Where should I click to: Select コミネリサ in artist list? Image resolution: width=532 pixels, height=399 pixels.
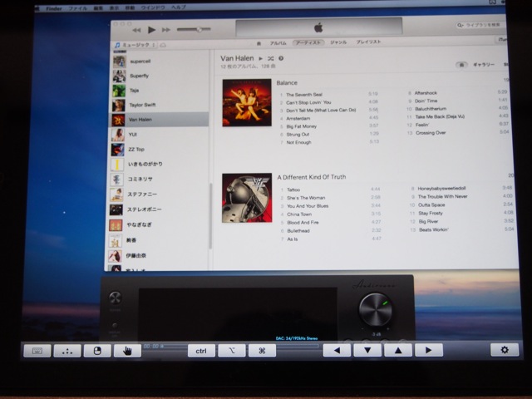tap(159, 180)
